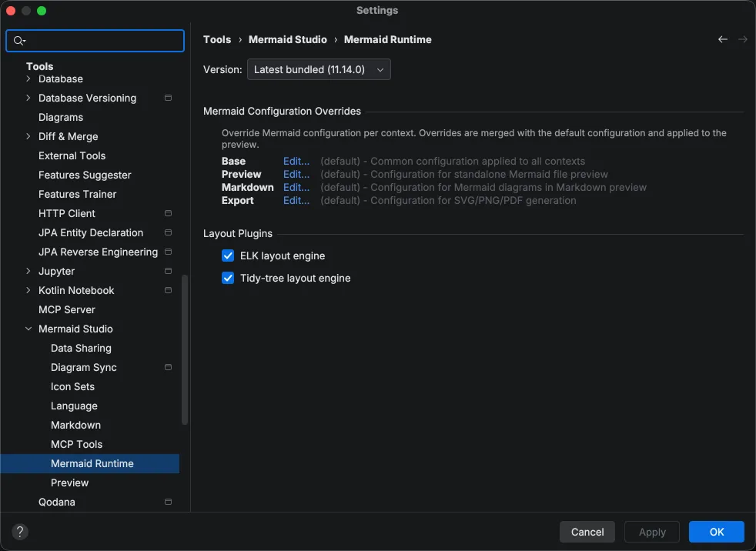This screenshot has height=551, width=756.
Task: Expand the Kotlin Notebook node
Action: (28, 290)
